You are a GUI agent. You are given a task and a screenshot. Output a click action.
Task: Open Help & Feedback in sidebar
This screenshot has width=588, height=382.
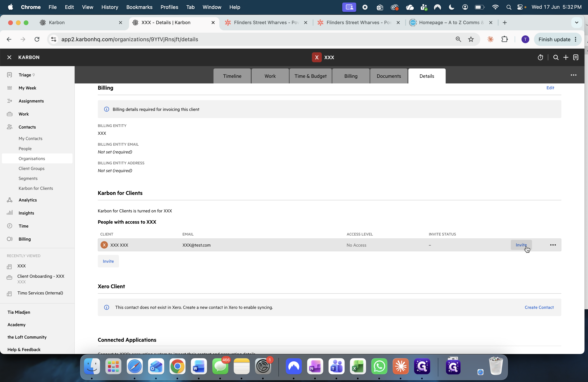(24, 349)
